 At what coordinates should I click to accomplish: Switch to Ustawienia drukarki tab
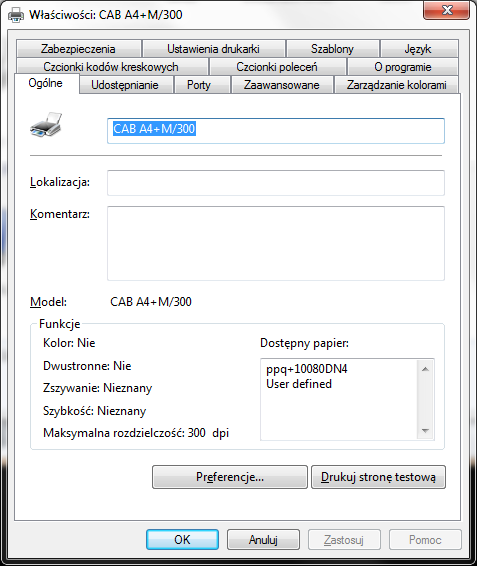(214, 49)
